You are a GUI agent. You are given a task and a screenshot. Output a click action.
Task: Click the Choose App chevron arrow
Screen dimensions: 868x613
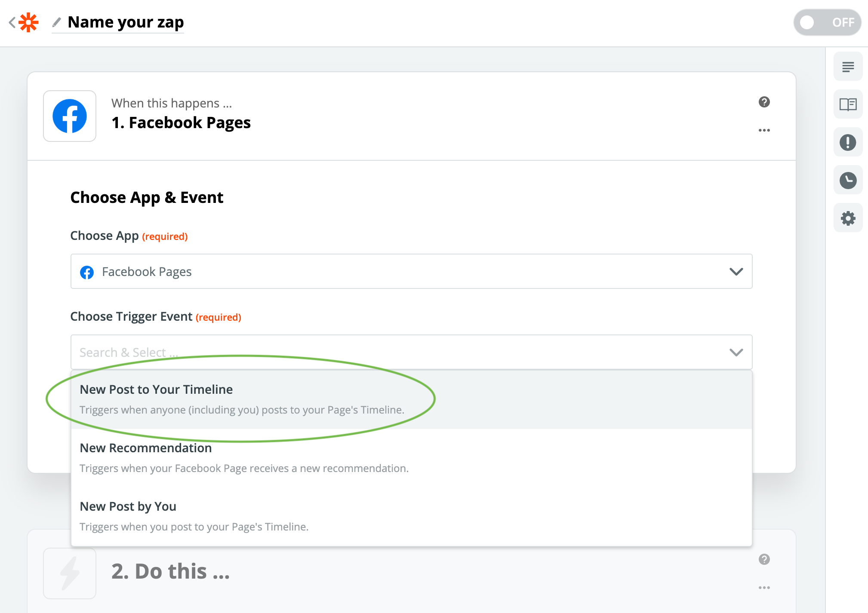(x=736, y=271)
